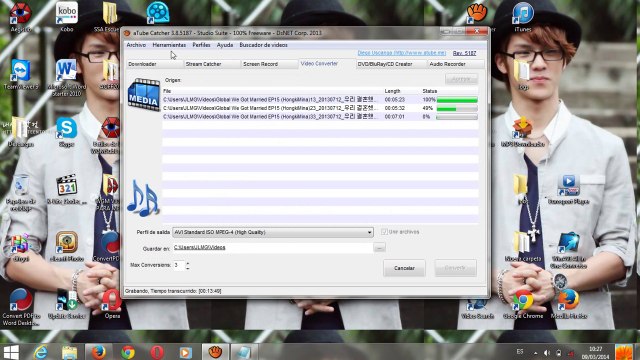Select the file row with length 00:05:32

320,108
